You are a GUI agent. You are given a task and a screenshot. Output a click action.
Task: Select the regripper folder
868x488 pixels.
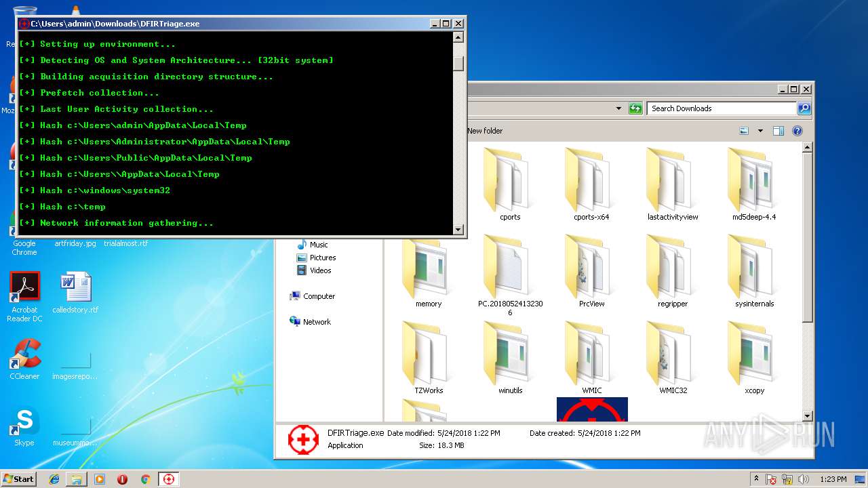click(x=673, y=270)
